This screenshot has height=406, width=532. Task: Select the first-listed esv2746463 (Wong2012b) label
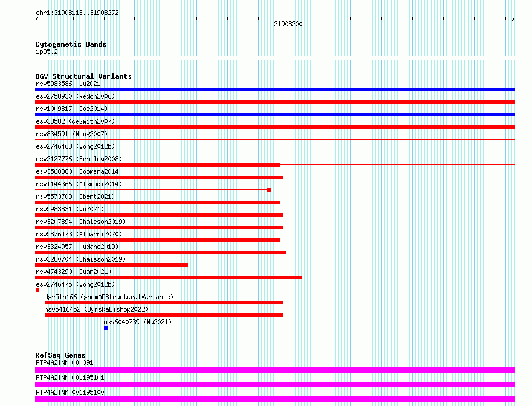pos(75,146)
